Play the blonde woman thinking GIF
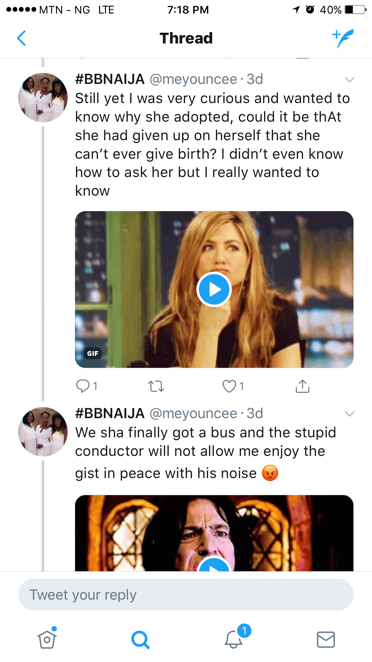The height and width of the screenshot is (662, 372). 214,289
